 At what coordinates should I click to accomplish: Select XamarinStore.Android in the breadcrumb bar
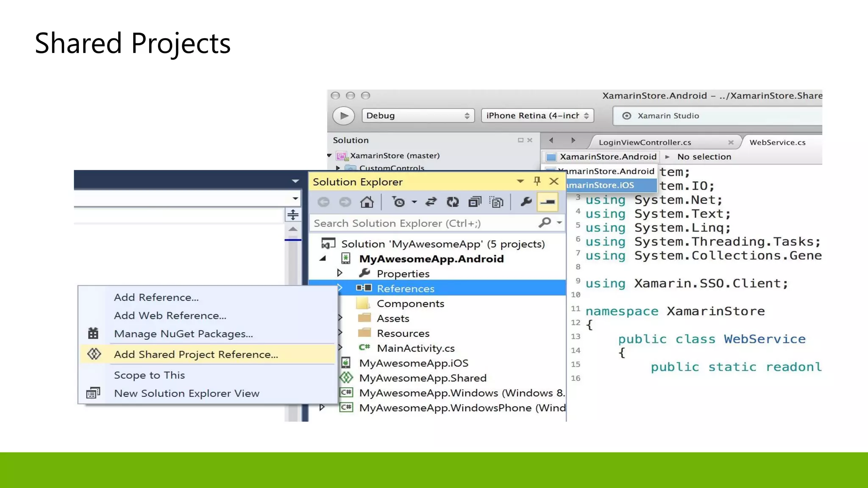coord(602,157)
